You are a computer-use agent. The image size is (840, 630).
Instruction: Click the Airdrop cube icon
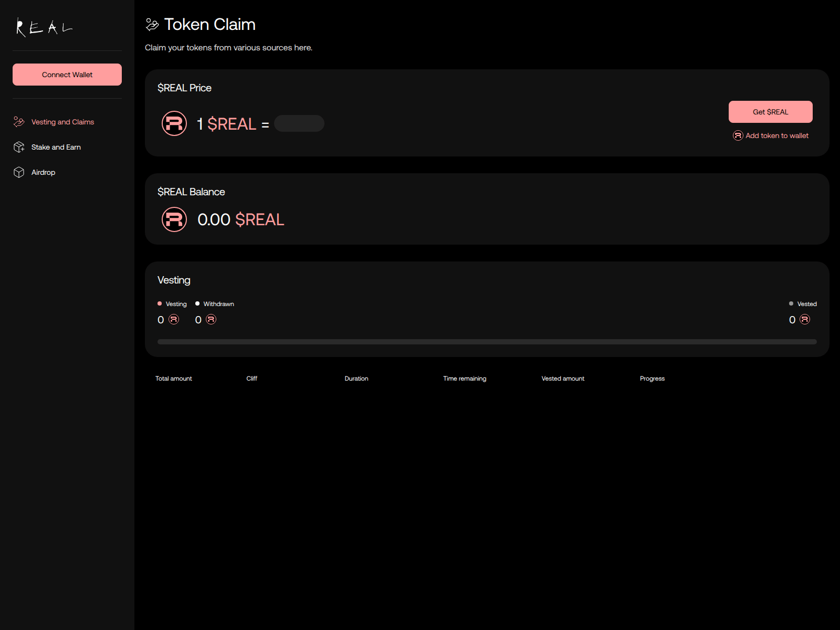click(x=19, y=172)
